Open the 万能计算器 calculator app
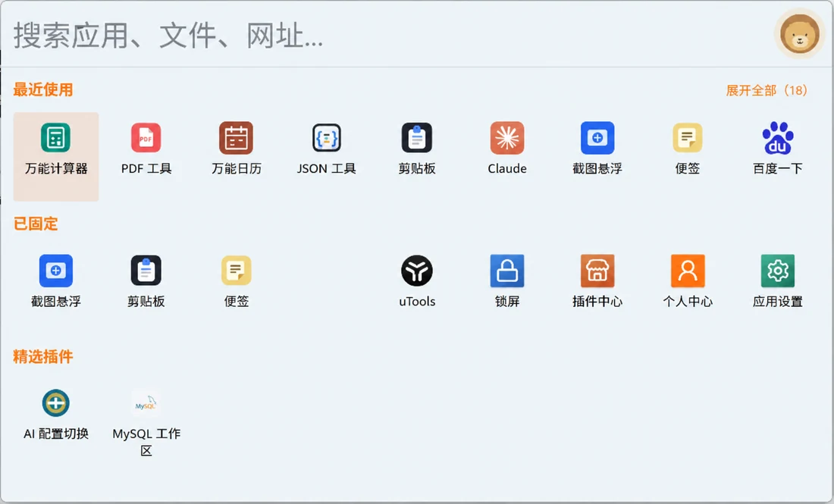The image size is (834, 504). pos(56,156)
